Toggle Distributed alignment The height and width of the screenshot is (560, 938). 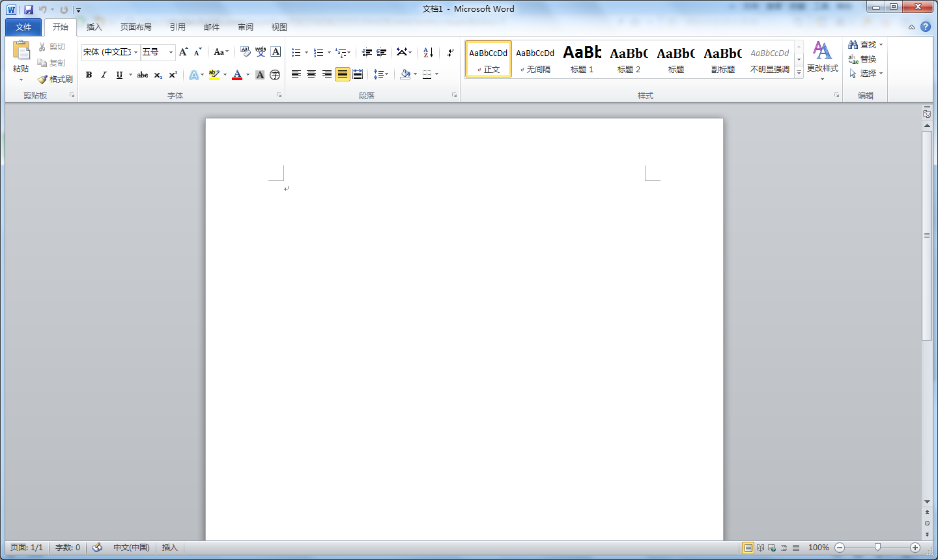coord(358,74)
